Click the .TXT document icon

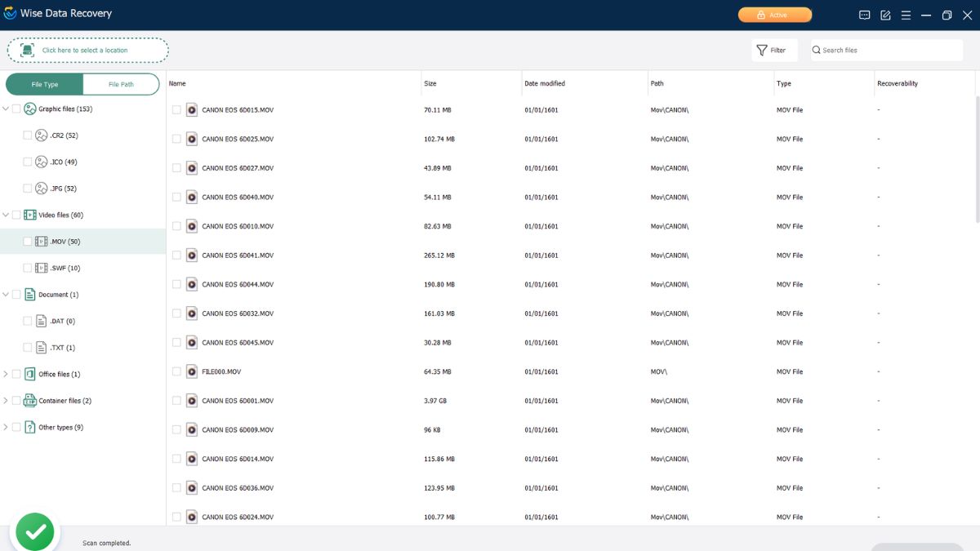42,348
